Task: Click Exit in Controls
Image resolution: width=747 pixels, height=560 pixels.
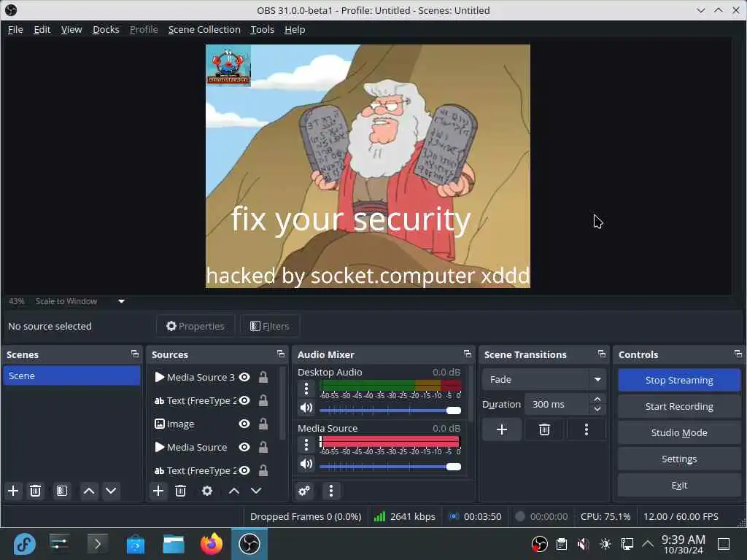Action: pos(679,485)
